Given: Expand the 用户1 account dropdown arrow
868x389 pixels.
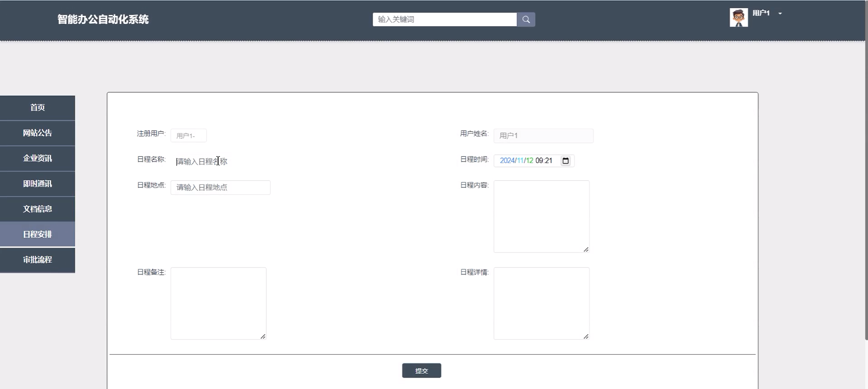Looking at the screenshot, I should point(780,14).
